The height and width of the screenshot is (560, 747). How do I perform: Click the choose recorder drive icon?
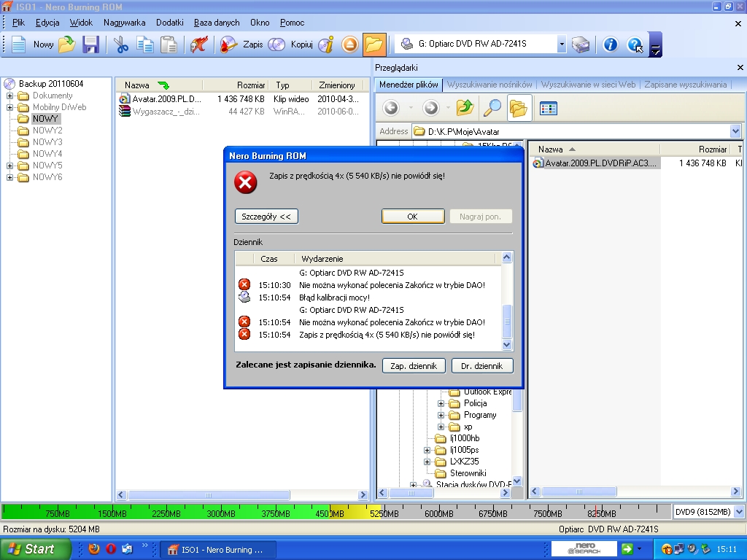coord(580,44)
